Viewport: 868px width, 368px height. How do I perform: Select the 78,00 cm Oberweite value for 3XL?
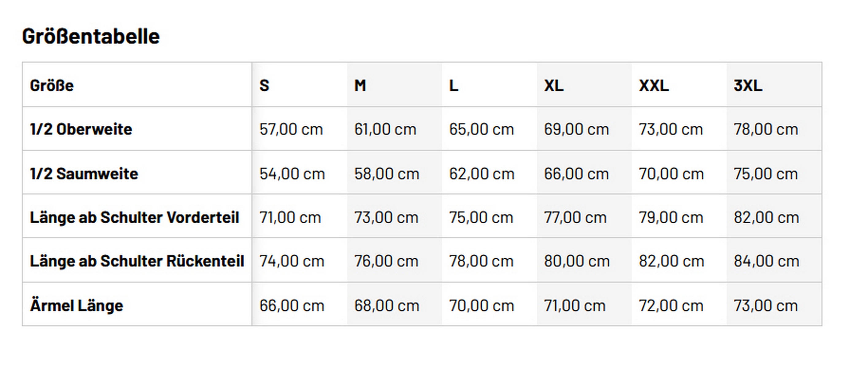point(766,129)
